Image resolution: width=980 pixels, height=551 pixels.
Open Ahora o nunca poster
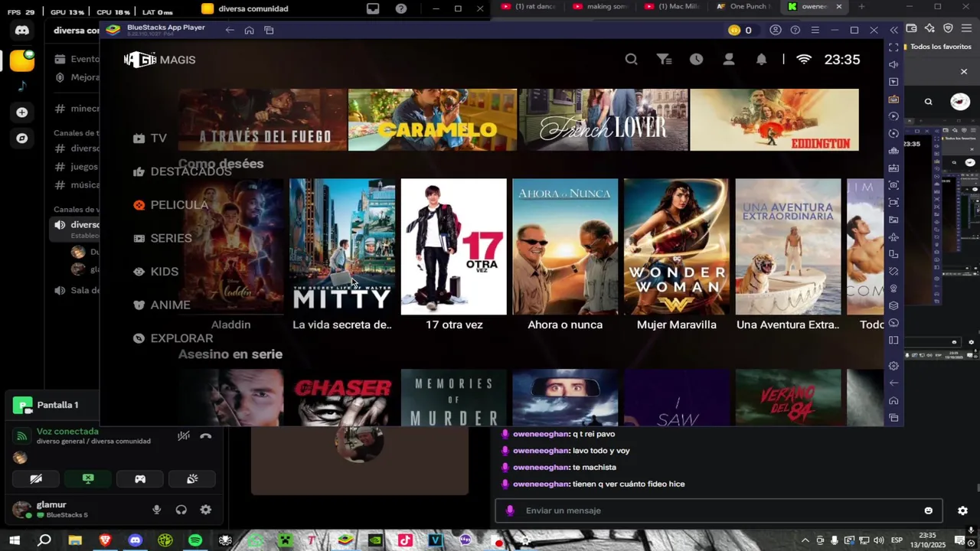coord(565,246)
